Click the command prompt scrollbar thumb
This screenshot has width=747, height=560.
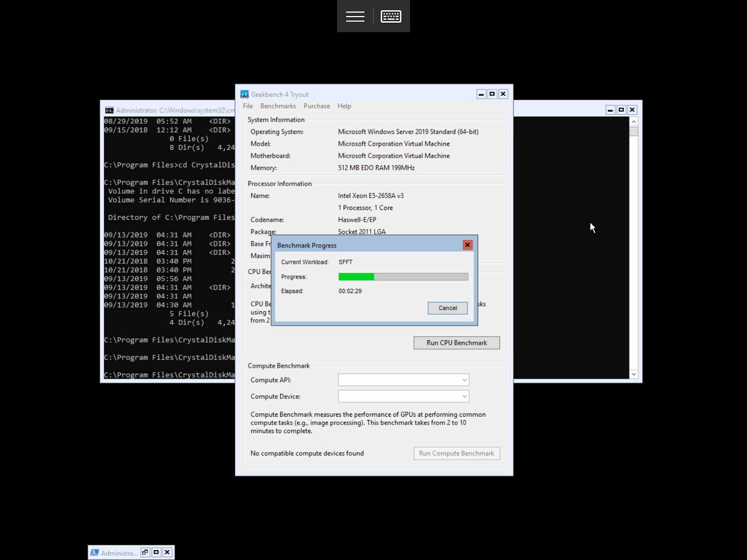click(x=634, y=131)
